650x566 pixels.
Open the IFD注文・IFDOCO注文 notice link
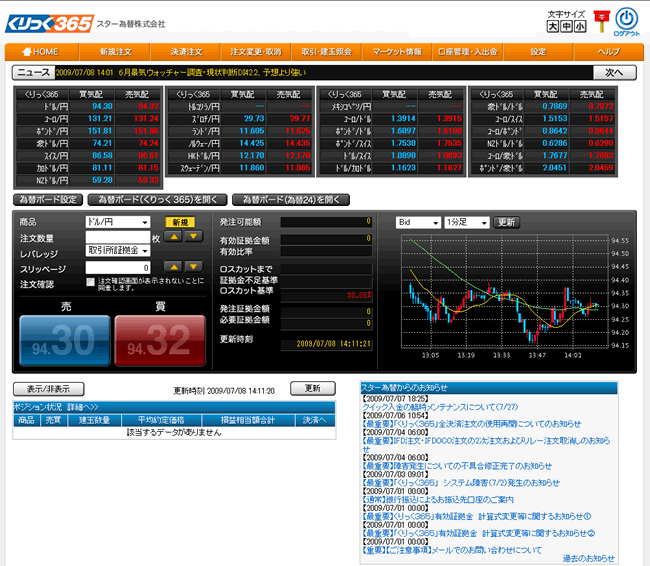tap(486, 445)
